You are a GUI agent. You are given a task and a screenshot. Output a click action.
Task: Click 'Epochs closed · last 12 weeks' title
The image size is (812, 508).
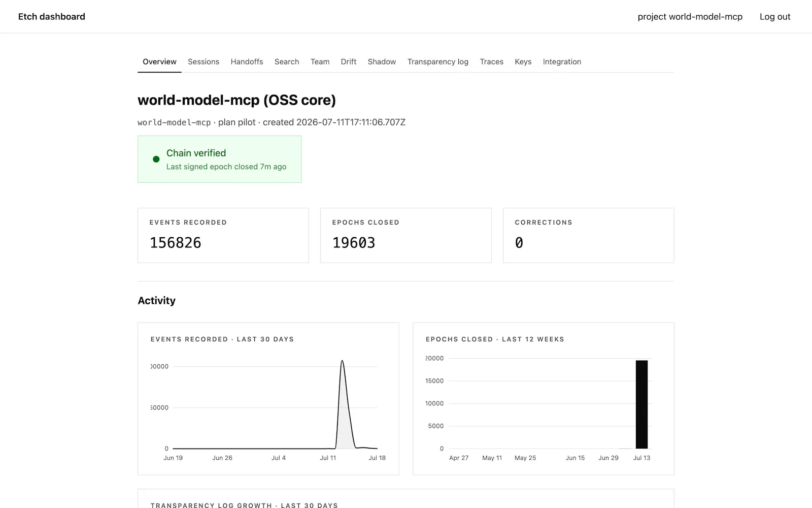495,339
